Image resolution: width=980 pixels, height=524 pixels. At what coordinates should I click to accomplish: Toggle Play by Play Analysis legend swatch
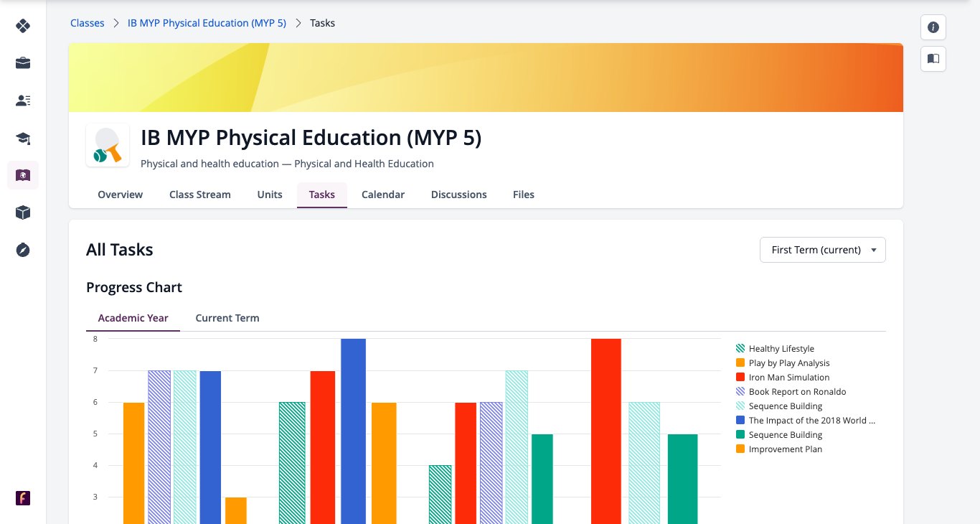tap(740, 363)
